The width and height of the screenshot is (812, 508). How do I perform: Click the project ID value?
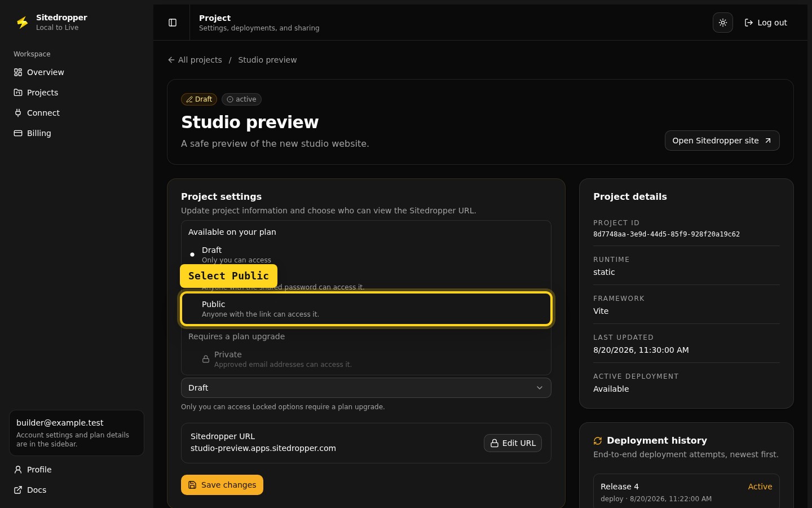[667, 234]
